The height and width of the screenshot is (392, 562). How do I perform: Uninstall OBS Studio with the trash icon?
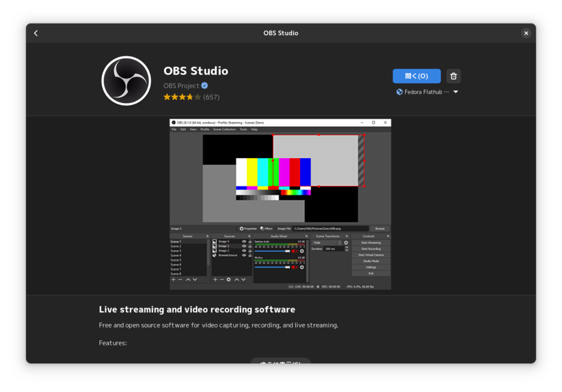453,76
